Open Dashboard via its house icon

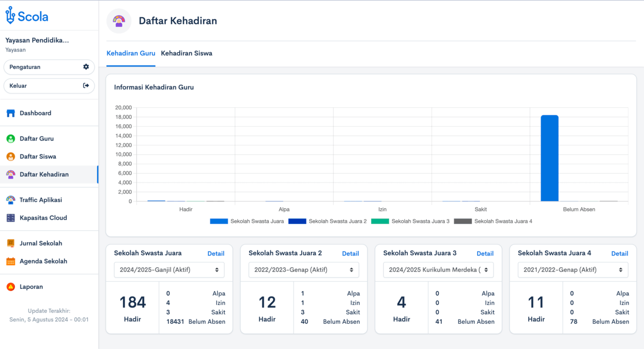(11, 113)
